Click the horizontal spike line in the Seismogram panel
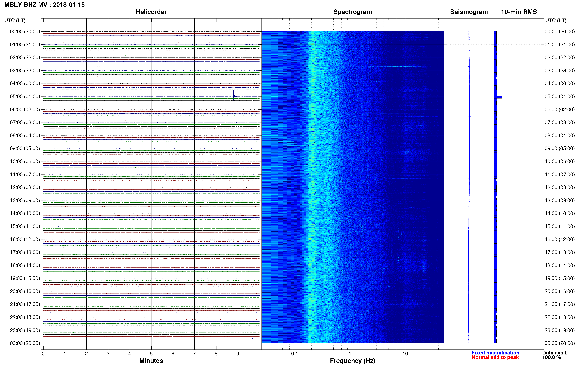The image size is (588, 368). pos(471,98)
